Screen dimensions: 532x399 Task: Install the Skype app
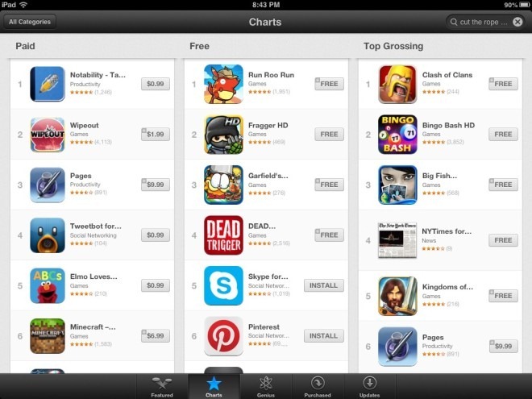point(324,285)
